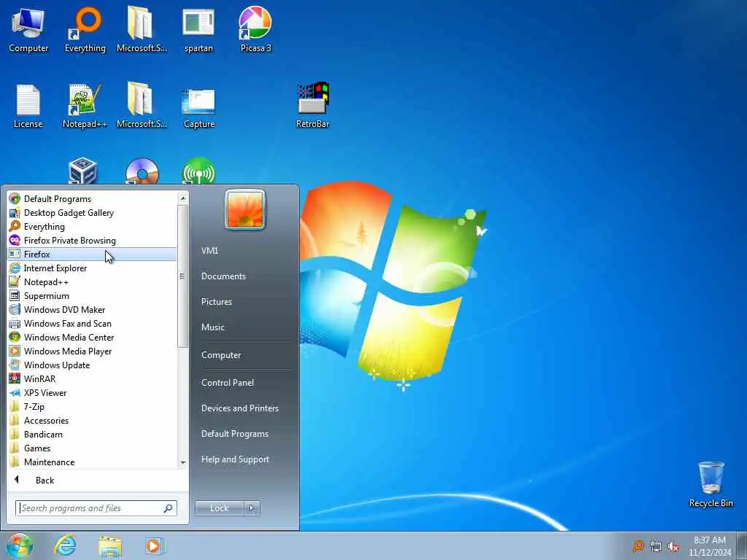Select the green antenna desktop icon
This screenshot has height=560, width=747.
coord(198,171)
